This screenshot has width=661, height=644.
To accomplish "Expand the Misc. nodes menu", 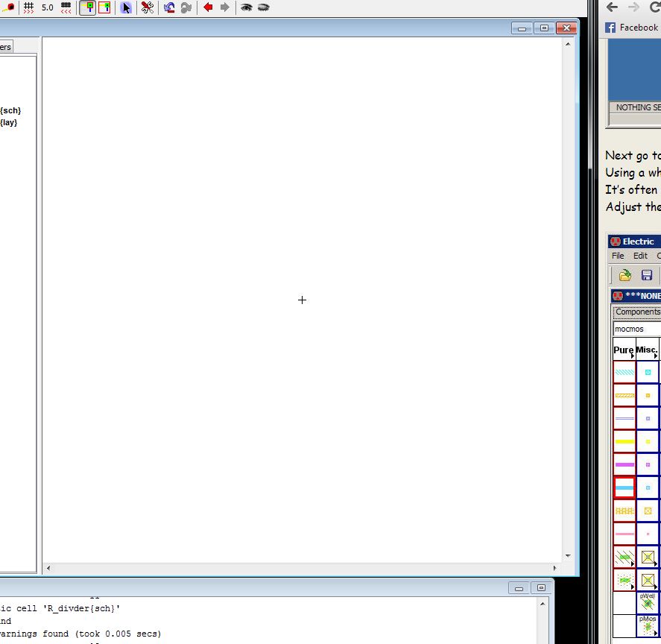I will point(647,350).
